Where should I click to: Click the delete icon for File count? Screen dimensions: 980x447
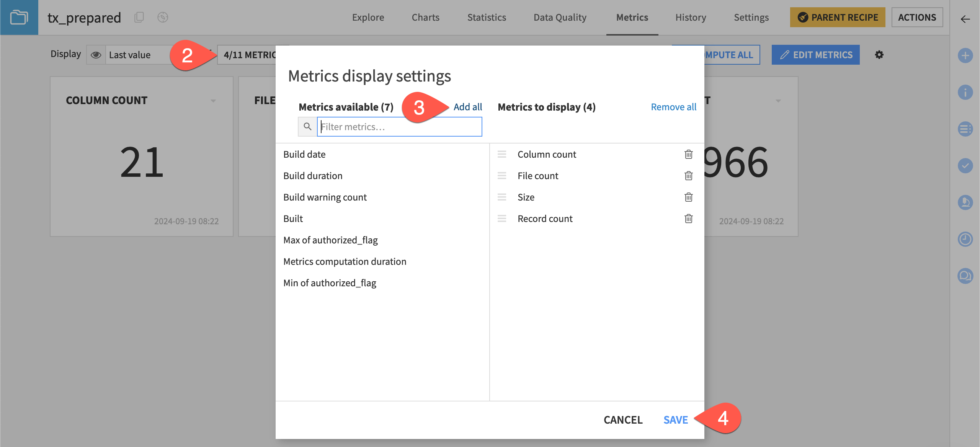(688, 175)
